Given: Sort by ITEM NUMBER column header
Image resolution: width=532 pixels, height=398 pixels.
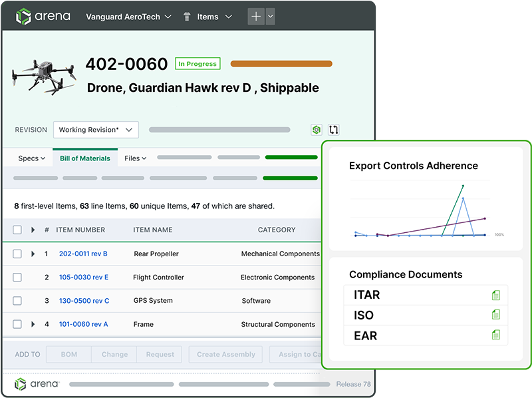Looking at the screenshot, I should (80, 230).
